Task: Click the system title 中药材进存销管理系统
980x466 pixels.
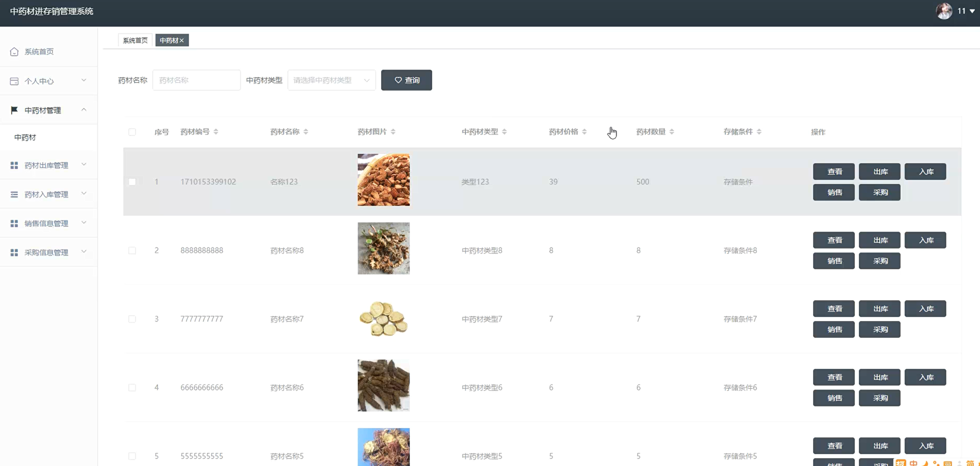Action: click(x=52, y=11)
